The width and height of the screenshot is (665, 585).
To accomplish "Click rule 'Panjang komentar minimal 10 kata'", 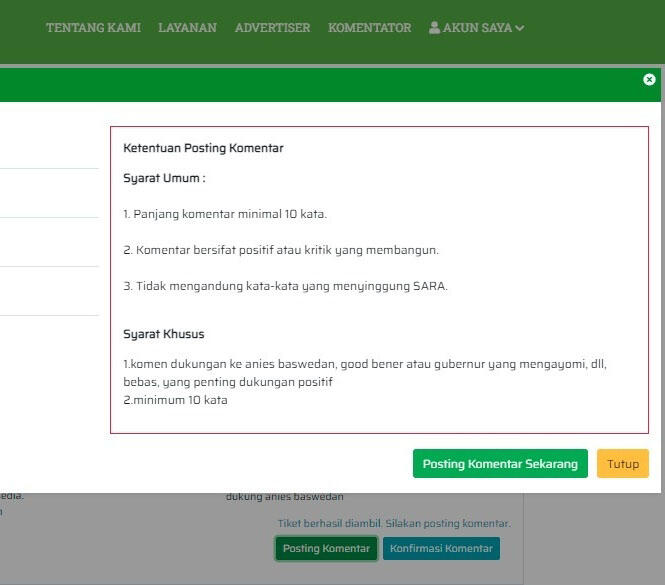I will (225, 214).
